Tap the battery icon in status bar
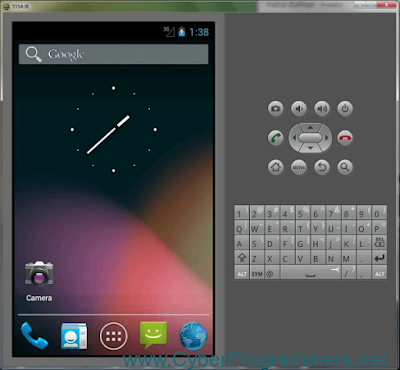Image resolution: width=400 pixels, height=370 pixels. (x=182, y=32)
